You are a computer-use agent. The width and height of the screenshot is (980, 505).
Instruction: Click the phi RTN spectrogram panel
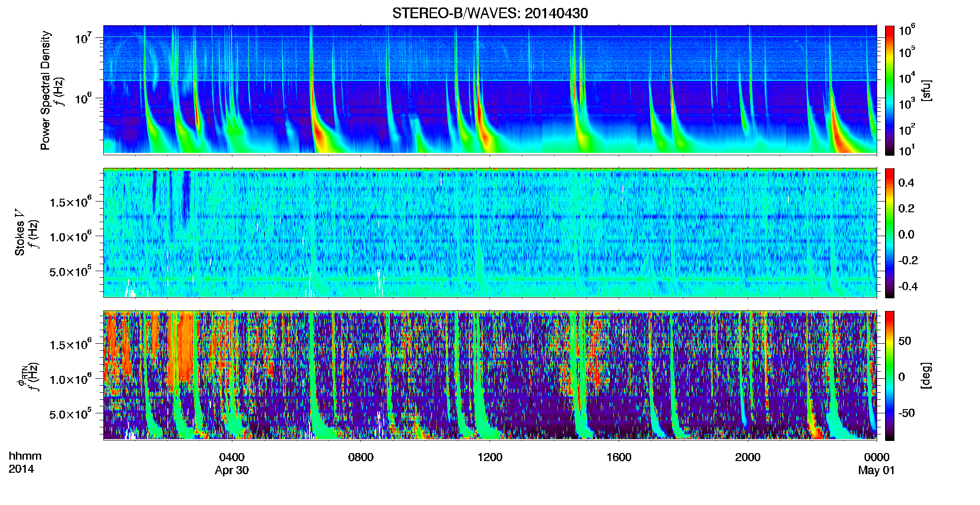tap(490, 375)
